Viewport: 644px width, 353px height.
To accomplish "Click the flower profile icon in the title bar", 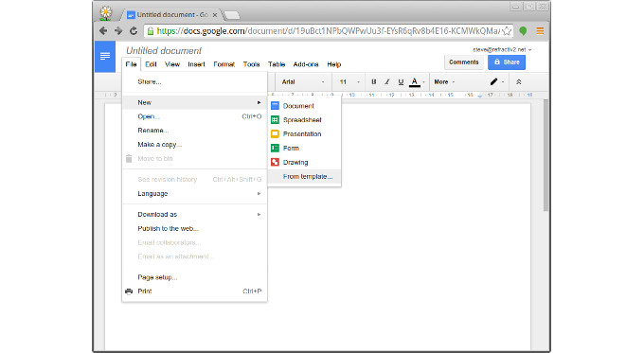I will (106, 12).
